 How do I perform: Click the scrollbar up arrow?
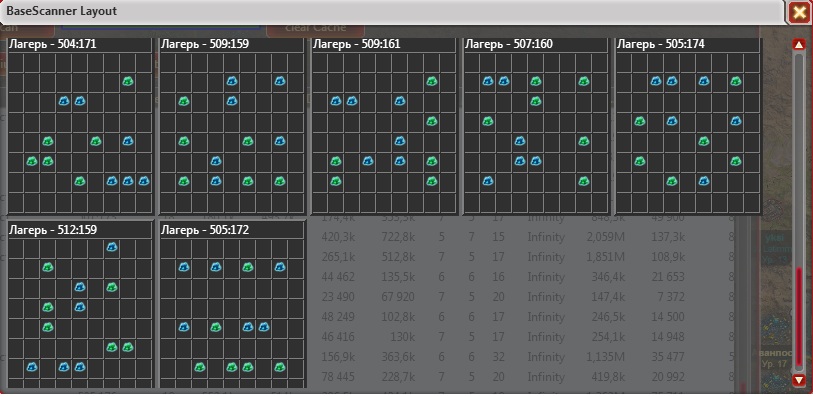[x=799, y=45]
